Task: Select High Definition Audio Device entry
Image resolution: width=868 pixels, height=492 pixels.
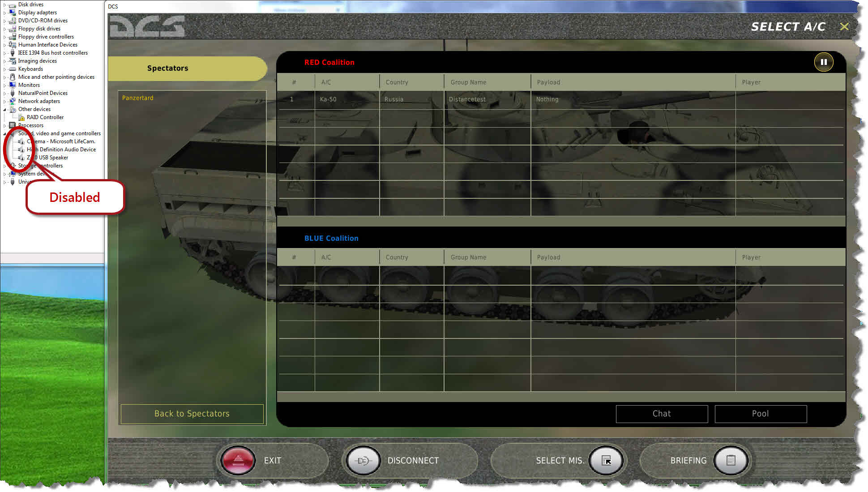Action: click(61, 150)
